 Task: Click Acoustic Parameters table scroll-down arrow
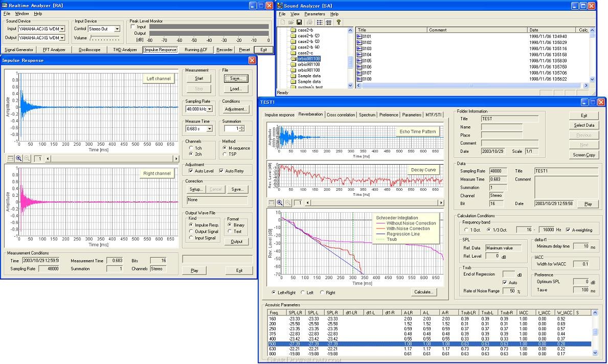coord(595,353)
